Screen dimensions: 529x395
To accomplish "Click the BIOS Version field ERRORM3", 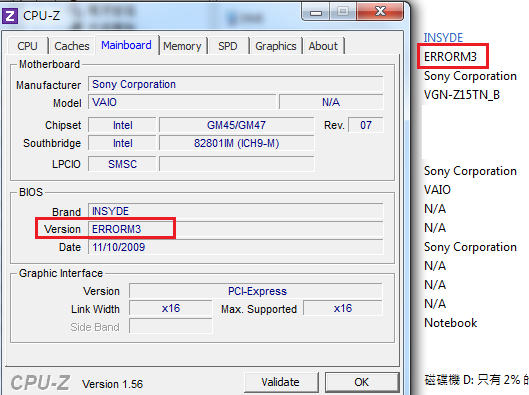I will pyautogui.click(x=235, y=229).
